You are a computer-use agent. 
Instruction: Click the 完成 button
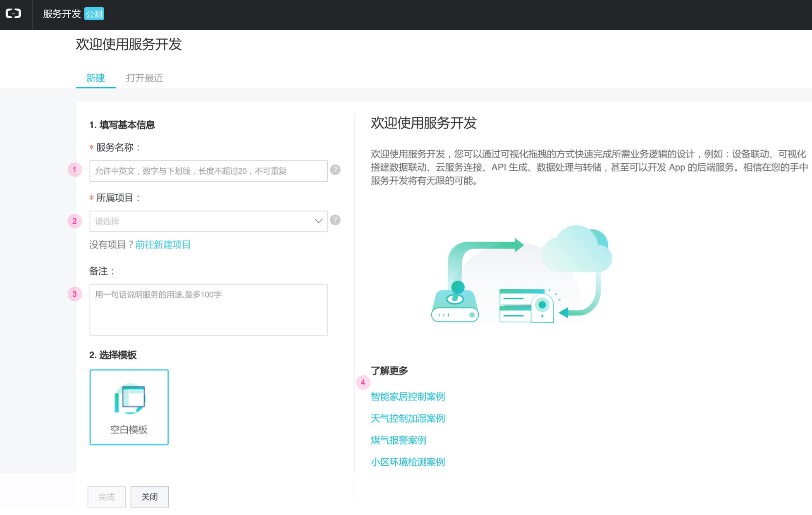pyautogui.click(x=107, y=496)
